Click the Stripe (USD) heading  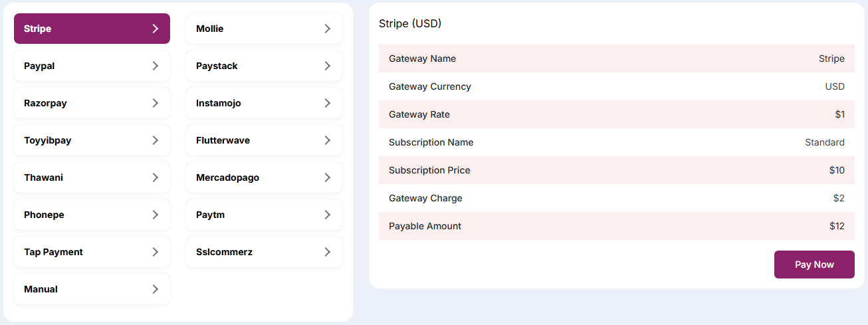pyautogui.click(x=410, y=23)
